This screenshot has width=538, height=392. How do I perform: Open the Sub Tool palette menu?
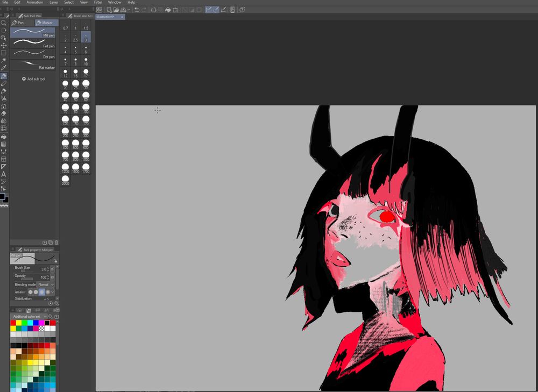tap(13, 16)
